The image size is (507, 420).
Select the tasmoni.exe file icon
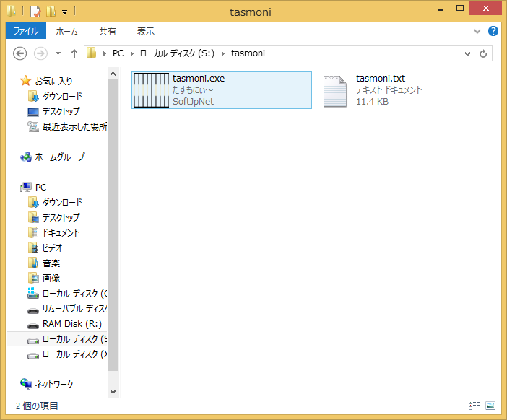point(152,90)
